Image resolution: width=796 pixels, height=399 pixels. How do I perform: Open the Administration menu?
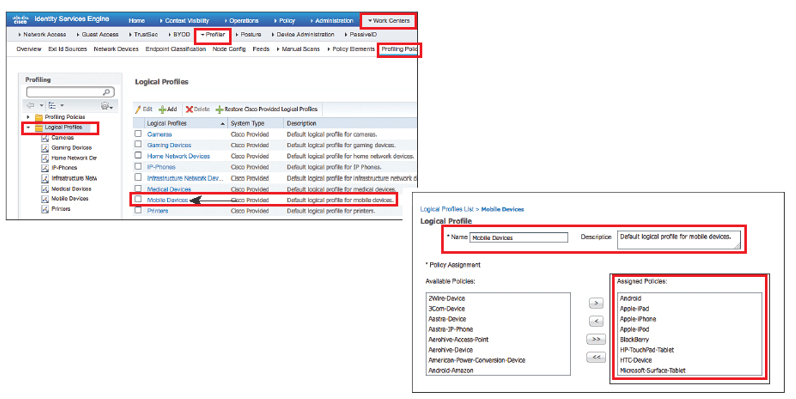331,21
